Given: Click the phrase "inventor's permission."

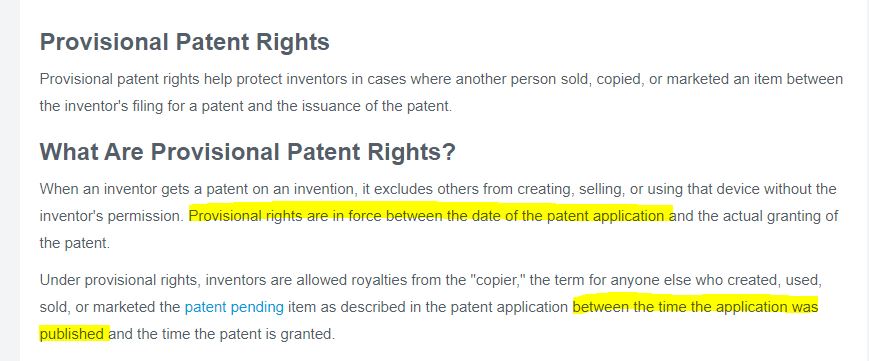Looking at the screenshot, I should point(111,216).
